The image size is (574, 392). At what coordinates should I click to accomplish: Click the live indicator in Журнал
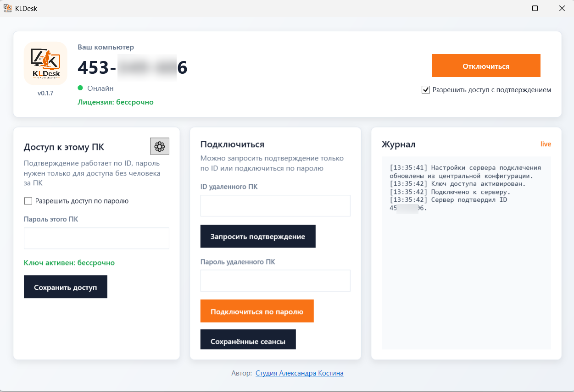click(546, 144)
